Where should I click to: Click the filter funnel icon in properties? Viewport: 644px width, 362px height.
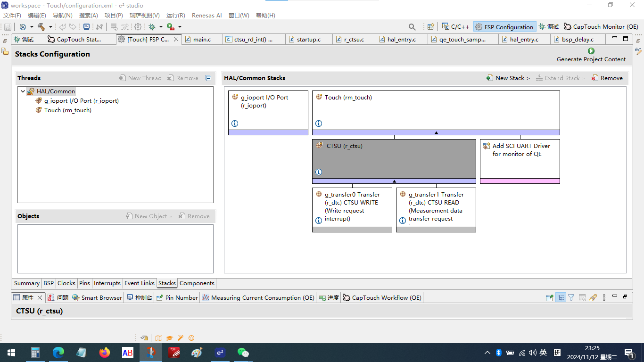point(571,298)
